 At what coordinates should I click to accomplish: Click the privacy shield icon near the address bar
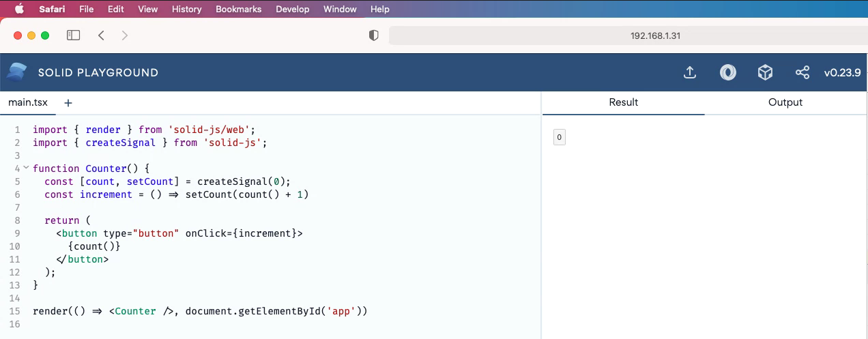pos(373,35)
